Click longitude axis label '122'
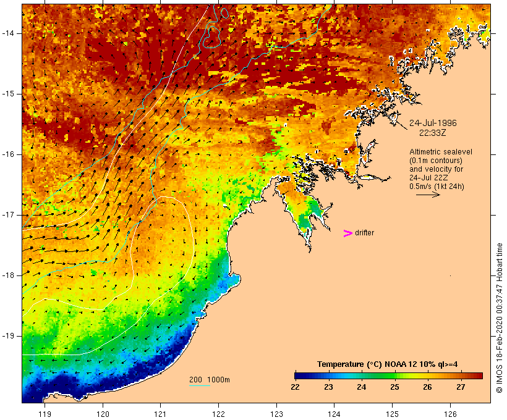The width and height of the screenshot is (507, 420). [x=219, y=414]
